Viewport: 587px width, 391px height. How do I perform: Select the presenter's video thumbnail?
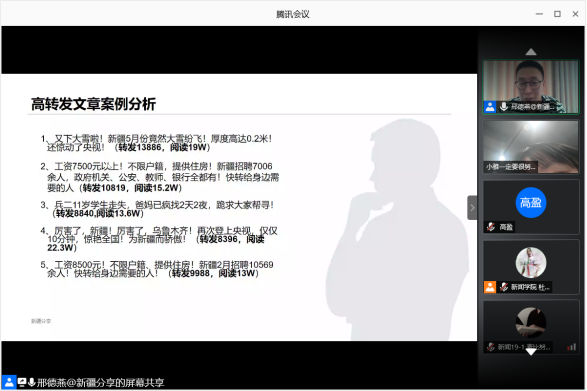pos(530,87)
